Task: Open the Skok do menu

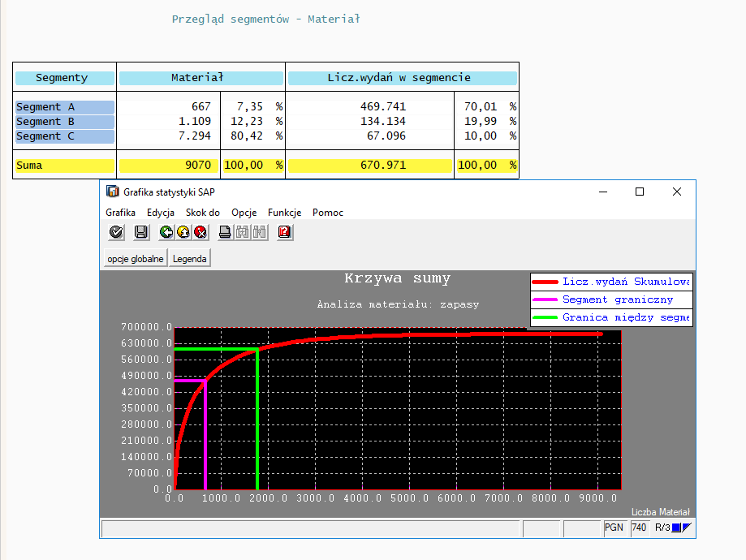Action: point(203,213)
